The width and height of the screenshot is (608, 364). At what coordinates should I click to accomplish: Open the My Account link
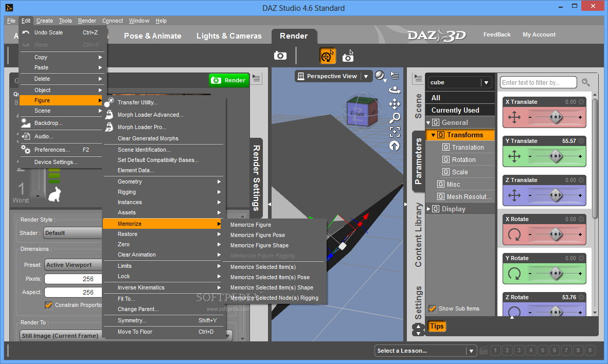point(539,34)
